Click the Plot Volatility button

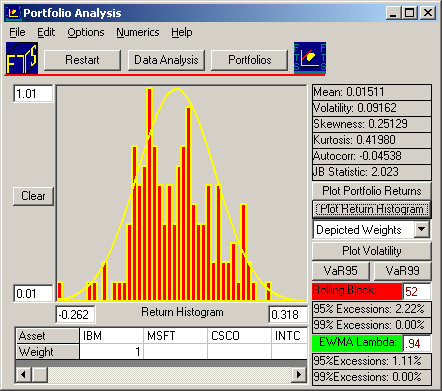pyautogui.click(x=372, y=251)
